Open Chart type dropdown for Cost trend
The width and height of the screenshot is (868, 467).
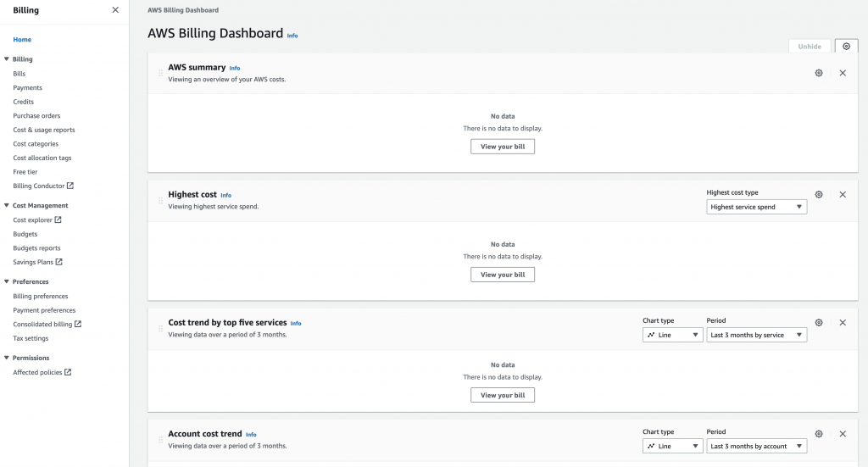672,335
